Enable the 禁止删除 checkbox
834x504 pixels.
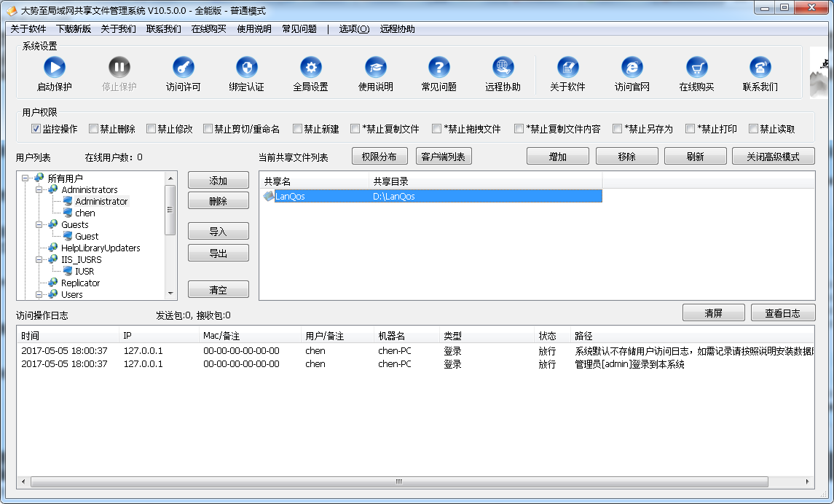tap(93, 129)
